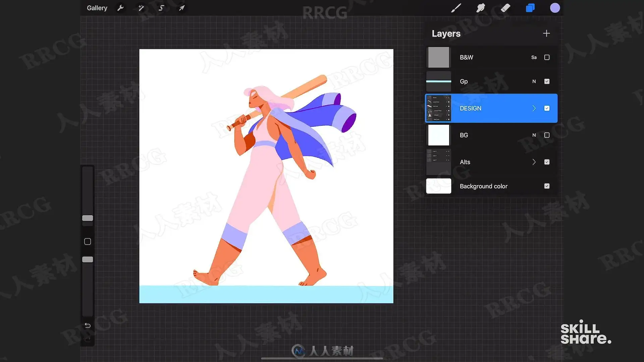Image resolution: width=644 pixels, height=362 pixels.
Task: Expand the Alts layer group
Action: pyautogui.click(x=534, y=162)
